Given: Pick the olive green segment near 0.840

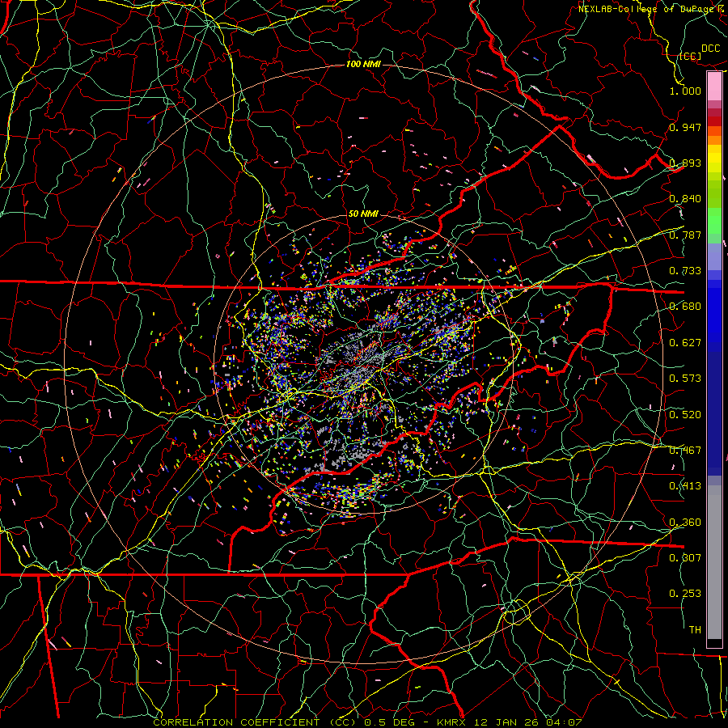Looking at the screenshot, I should pos(714,194).
